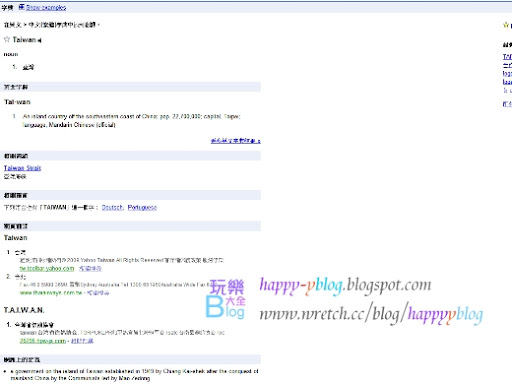512x384 pixels.
Task: Visit the 28256.tpage.com link
Action: coord(43,341)
